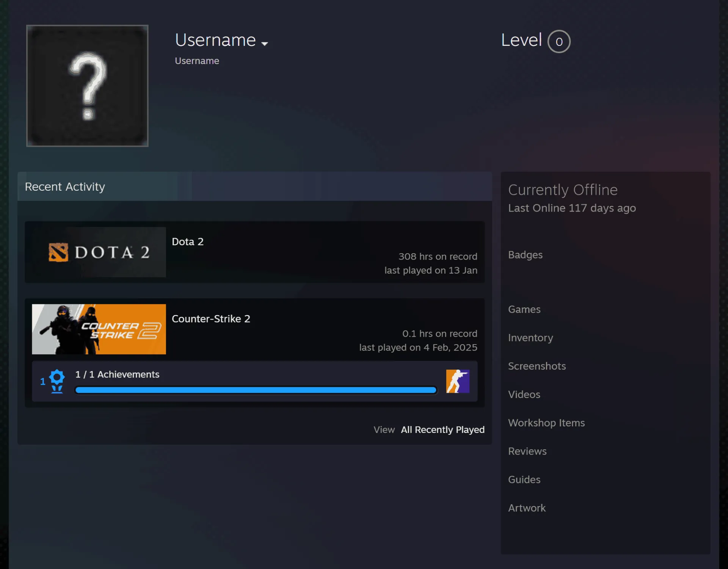Viewport: 728px width, 569px height.
Task: Click 'Last Online 117 days ago' text
Action: (x=572, y=208)
